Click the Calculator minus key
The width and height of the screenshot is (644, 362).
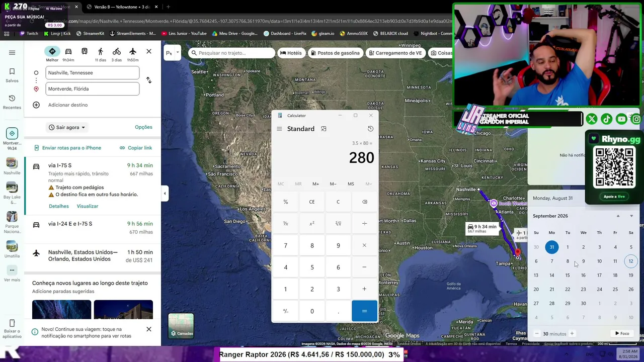(364, 267)
